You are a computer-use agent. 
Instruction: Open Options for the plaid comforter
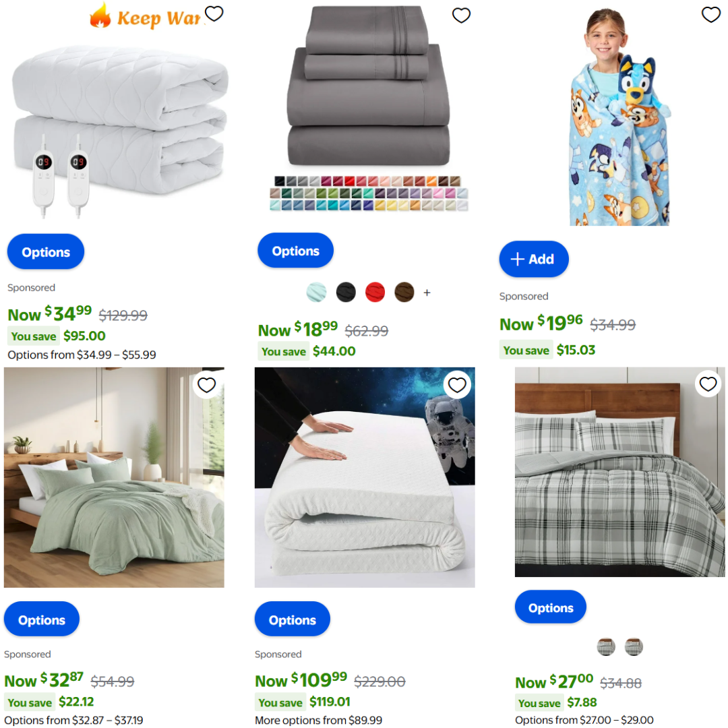pyautogui.click(x=551, y=607)
